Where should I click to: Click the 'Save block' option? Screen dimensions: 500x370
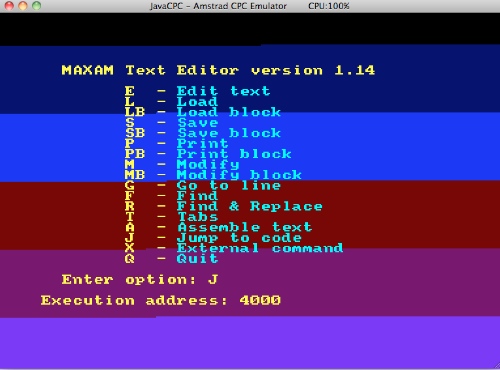[229, 133]
